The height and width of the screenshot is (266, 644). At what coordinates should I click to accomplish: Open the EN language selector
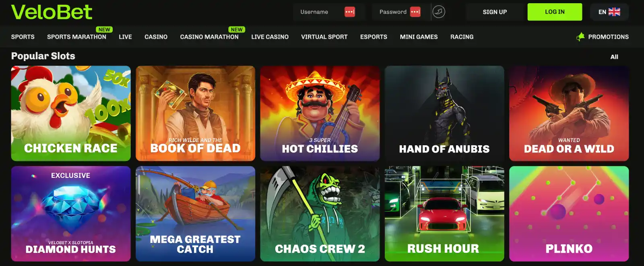point(609,12)
